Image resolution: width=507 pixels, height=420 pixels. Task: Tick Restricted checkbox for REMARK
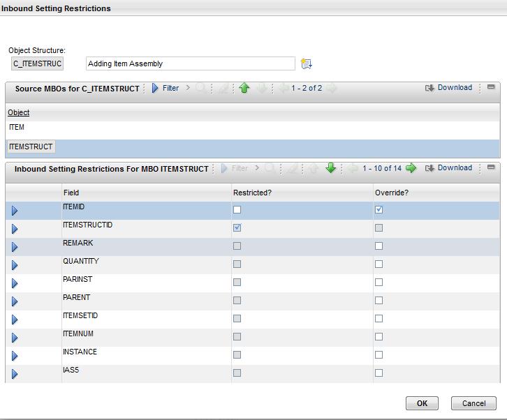237,246
